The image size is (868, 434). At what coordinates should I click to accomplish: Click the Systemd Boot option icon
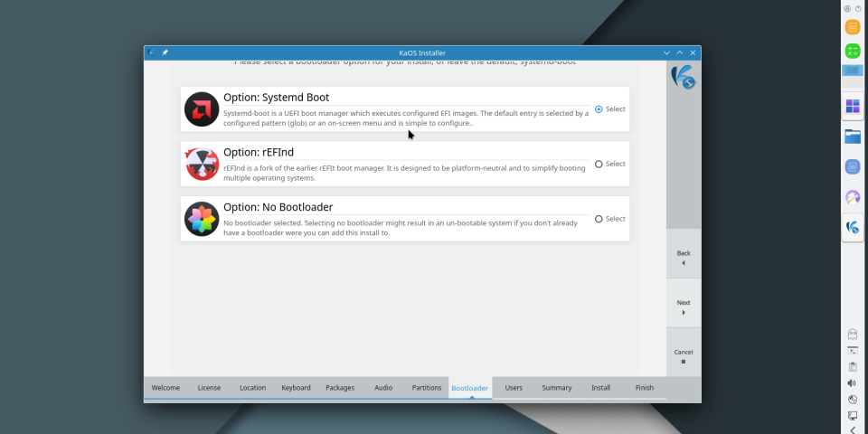coord(202,109)
